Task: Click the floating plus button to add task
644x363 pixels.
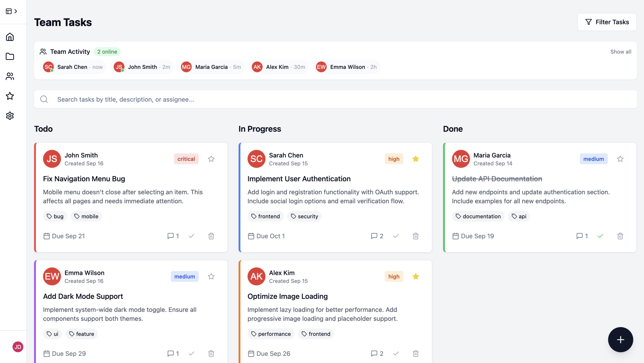Action: (620, 339)
